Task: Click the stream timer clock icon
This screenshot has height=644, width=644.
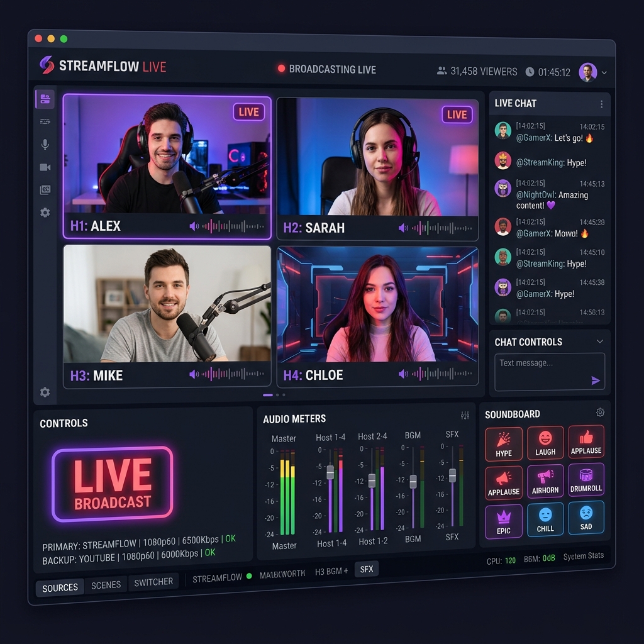Action: click(x=530, y=72)
